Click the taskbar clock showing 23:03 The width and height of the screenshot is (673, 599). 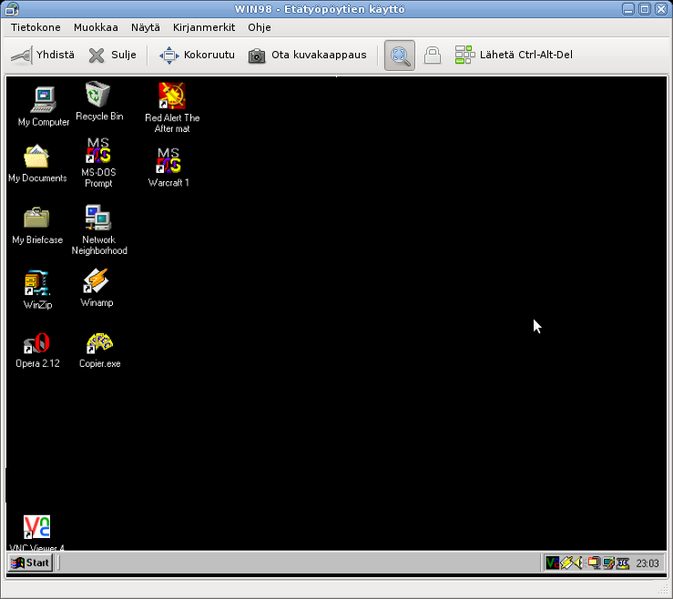647,564
